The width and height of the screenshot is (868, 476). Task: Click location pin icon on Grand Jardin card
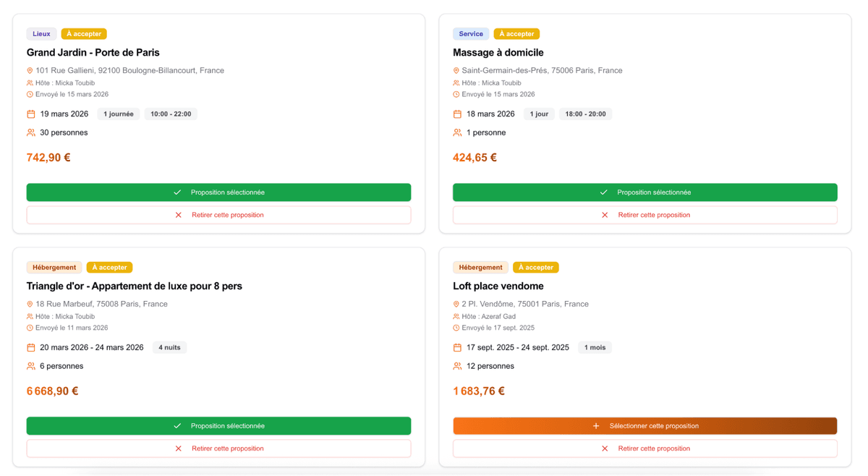(30, 71)
